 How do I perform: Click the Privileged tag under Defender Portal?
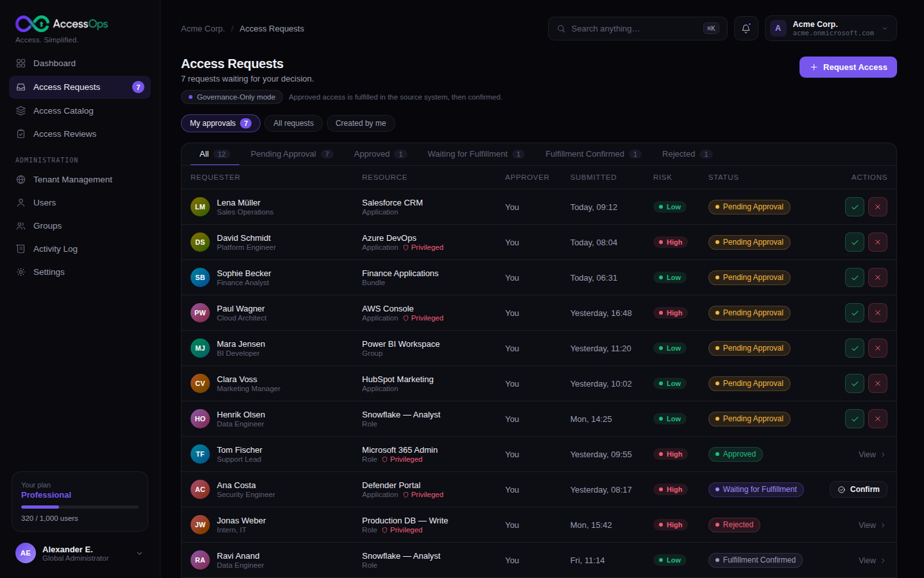pos(424,495)
